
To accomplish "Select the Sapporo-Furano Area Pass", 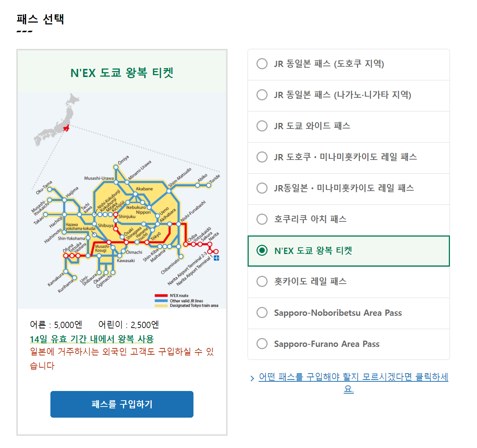I will 262,344.
